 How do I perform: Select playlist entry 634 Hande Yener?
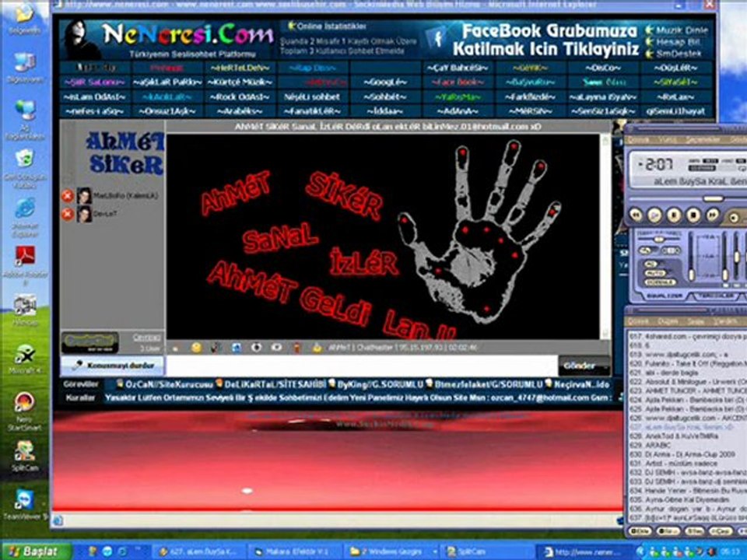pyautogui.click(x=686, y=491)
